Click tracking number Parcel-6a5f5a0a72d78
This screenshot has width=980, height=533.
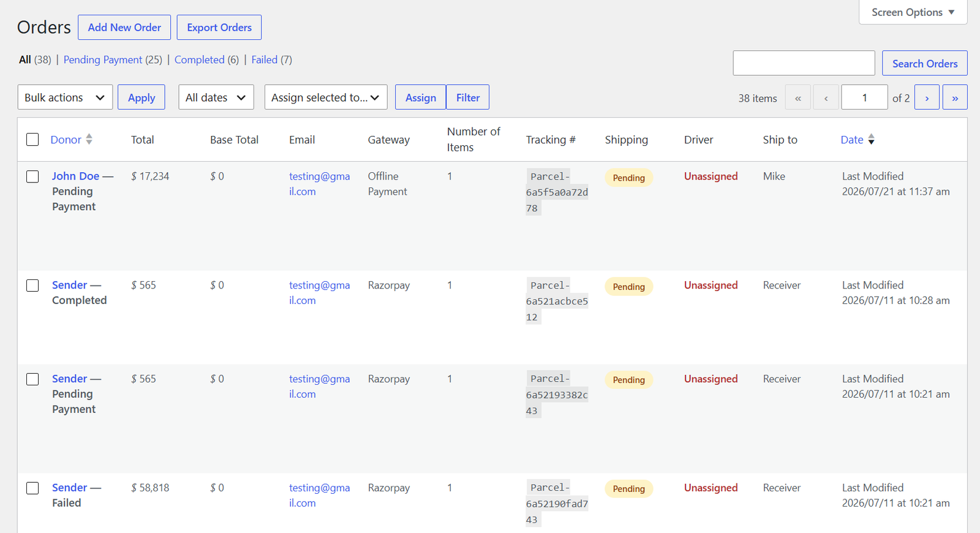point(557,192)
